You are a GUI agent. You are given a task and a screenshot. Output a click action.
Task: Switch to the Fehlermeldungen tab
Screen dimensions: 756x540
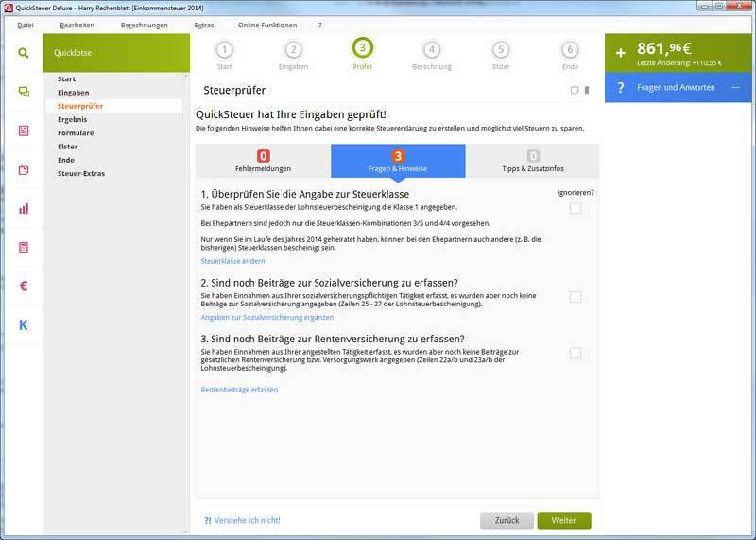pyautogui.click(x=263, y=161)
